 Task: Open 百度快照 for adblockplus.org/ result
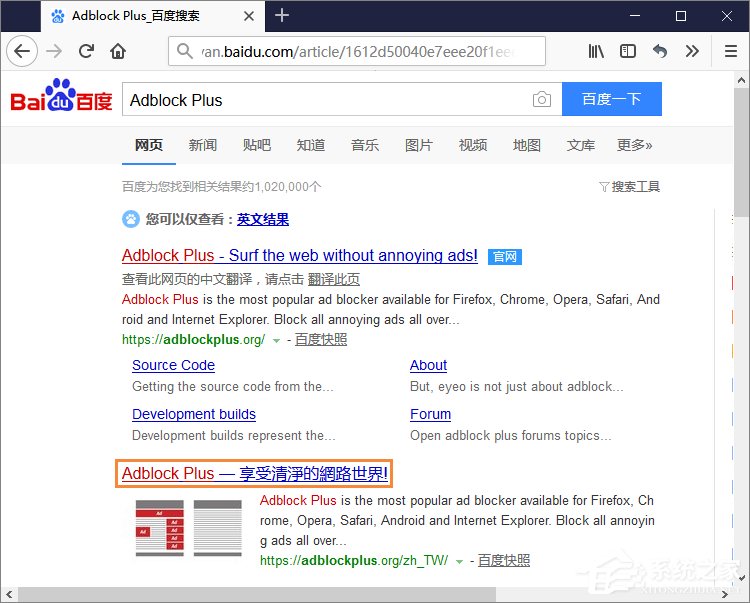(x=321, y=340)
